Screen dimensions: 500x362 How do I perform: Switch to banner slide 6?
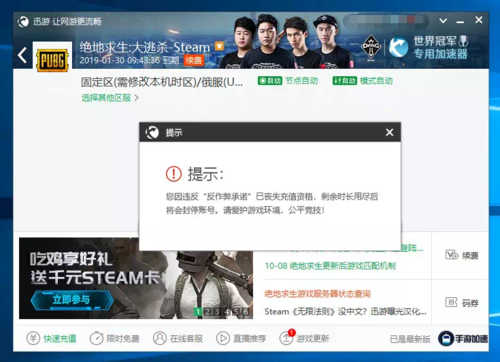pyautogui.click(x=246, y=312)
